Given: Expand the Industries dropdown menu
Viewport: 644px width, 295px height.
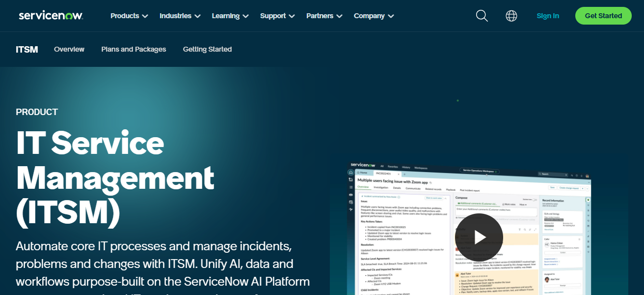Looking at the screenshot, I should (x=180, y=16).
